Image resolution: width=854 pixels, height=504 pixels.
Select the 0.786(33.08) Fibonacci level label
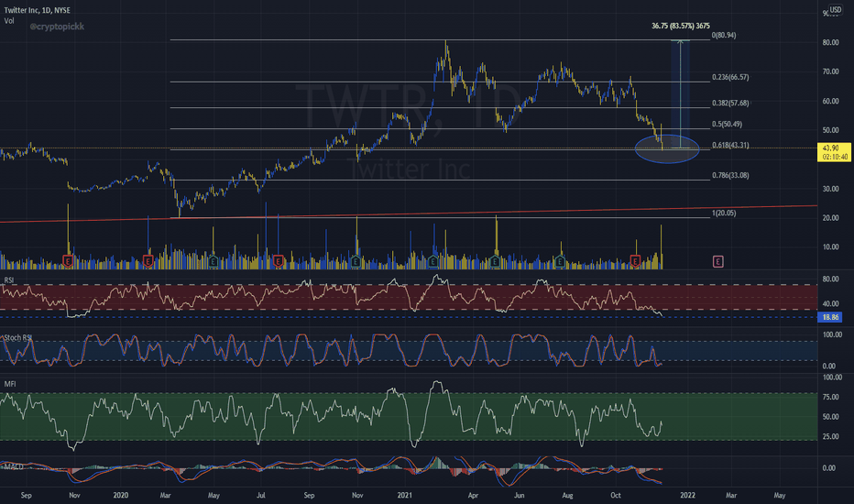pos(730,175)
